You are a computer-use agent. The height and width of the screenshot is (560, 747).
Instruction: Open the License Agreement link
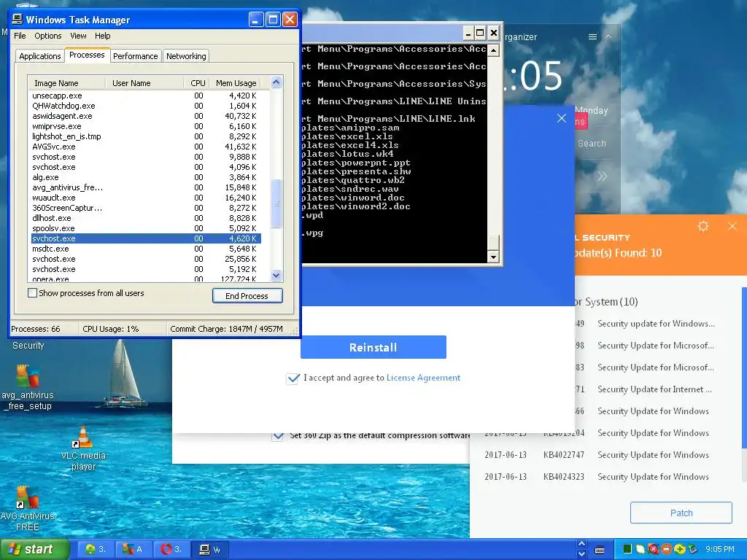pos(423,378)
